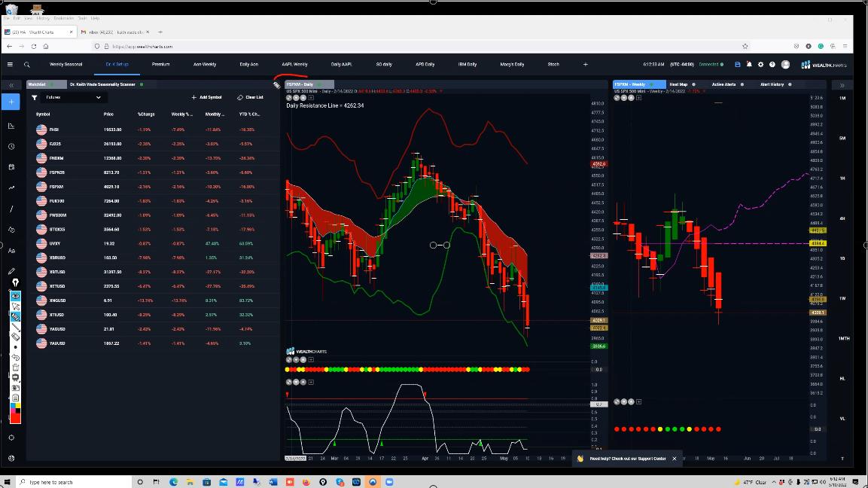Sort by the %Change column header
The height and width of the screenshot is (488, 868).
tap(146, 114)
